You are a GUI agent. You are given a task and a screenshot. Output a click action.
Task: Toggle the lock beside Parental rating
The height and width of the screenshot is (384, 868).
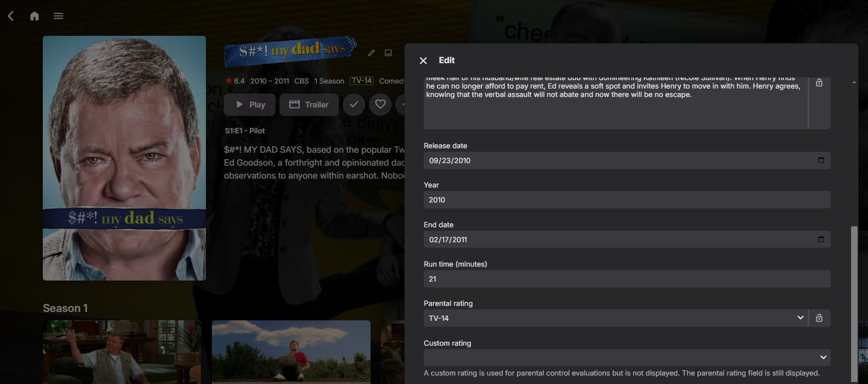pos(819,318)
